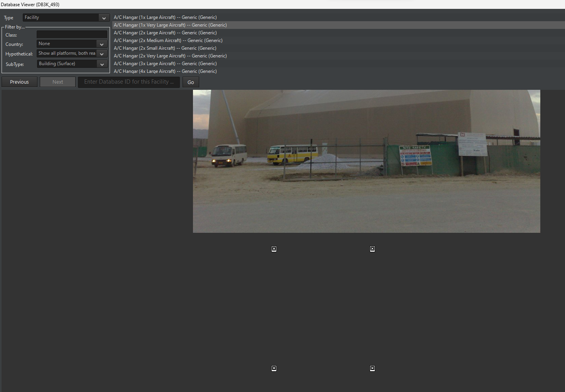Select A/C Hangar (2x Medium Aircraft) entry
The height and width of the screenshot is (392, 565).
coord(338,40)
